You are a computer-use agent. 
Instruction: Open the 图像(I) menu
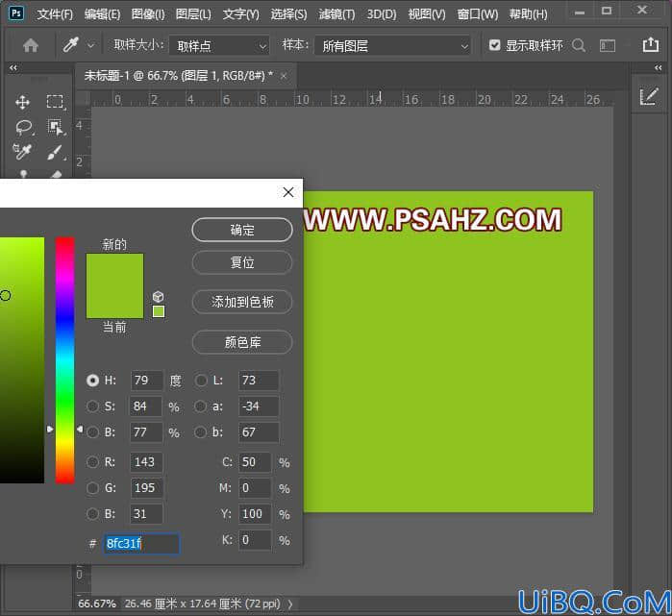pos(148,14)
